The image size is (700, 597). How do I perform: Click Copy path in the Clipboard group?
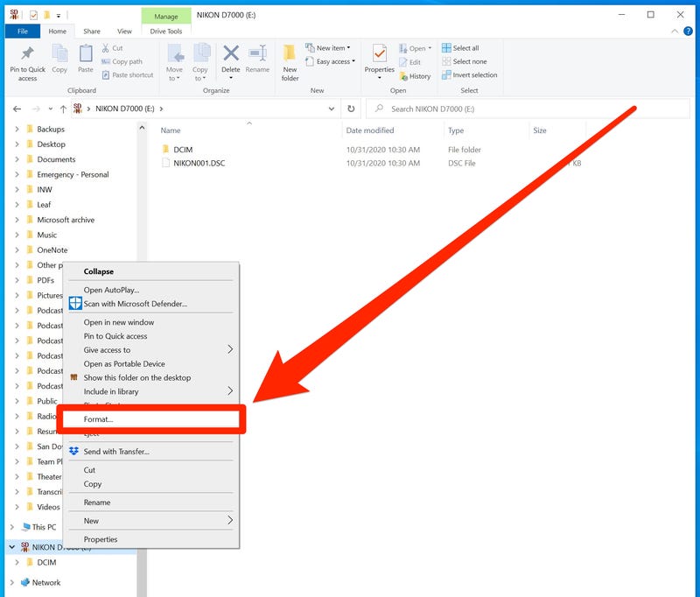click(122, 61)
